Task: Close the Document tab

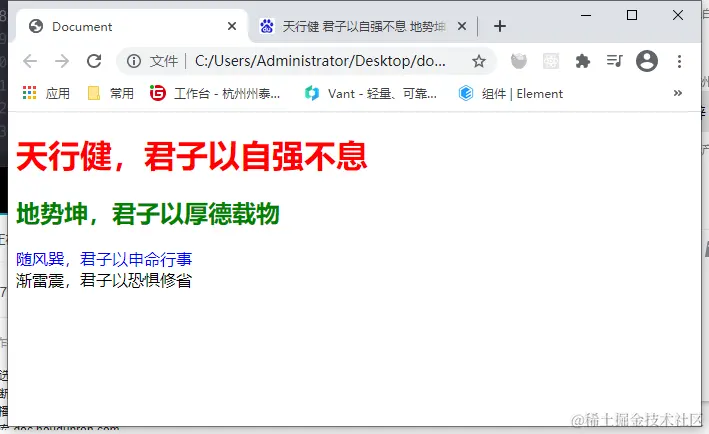Action: click(232, 27)
